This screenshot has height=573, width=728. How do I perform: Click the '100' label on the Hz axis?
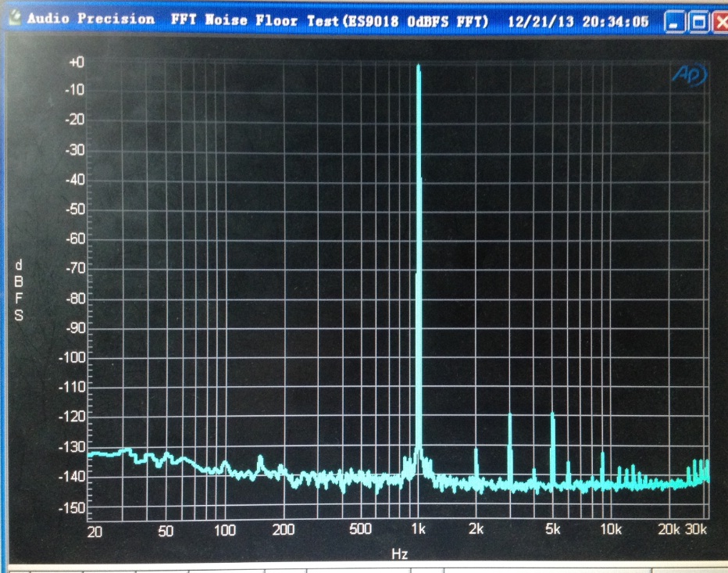click(225, 530)
